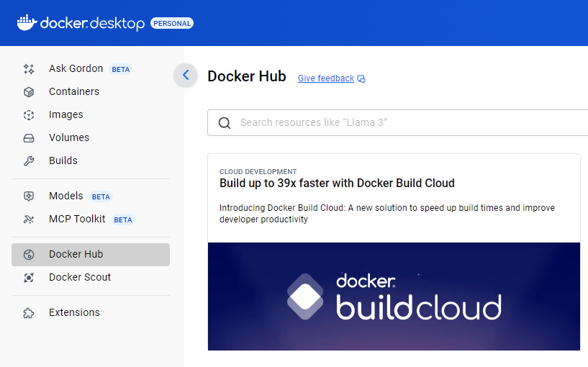This screenshot has width=588, height=367.
Task: Click the Builds wrench icon
Action: tap(29, 161)
